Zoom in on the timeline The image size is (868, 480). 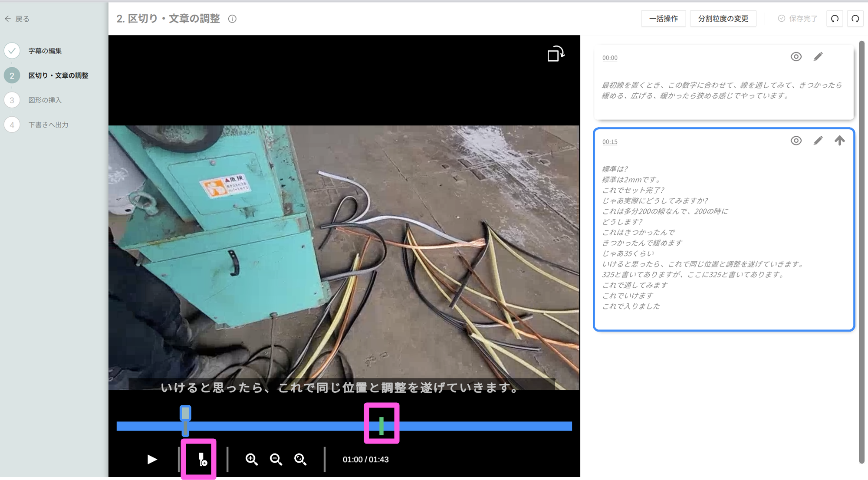[251, 459]
